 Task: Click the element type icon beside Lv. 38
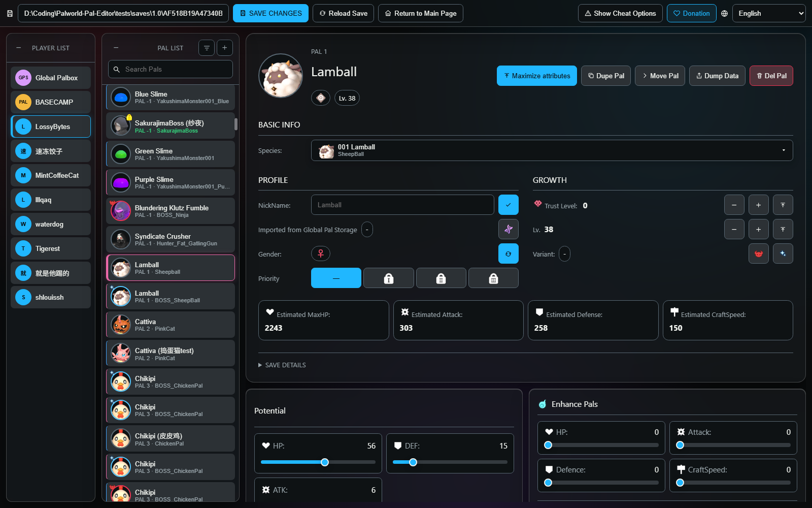pyautogui.click(x=321, y=98)
